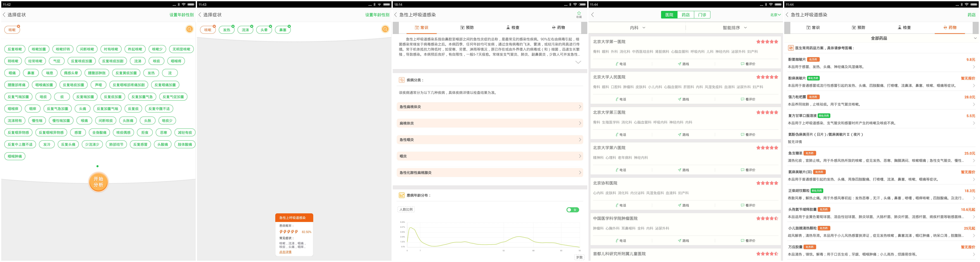Tap the 点击详情 link in the result card
Image resolution: width=980 pixels, height=262 pixels.
click(x=285, y=252)
